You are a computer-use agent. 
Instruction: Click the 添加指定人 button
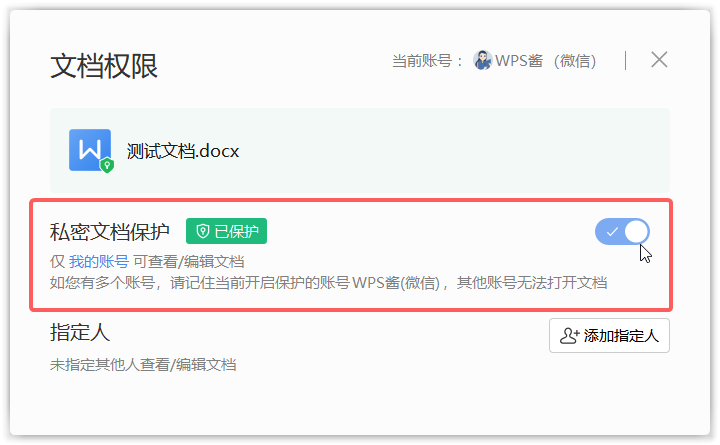point(609,336)
